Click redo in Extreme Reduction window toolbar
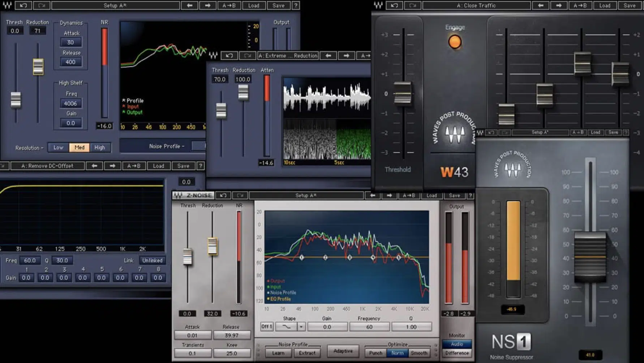 click(x=247, y=56)
